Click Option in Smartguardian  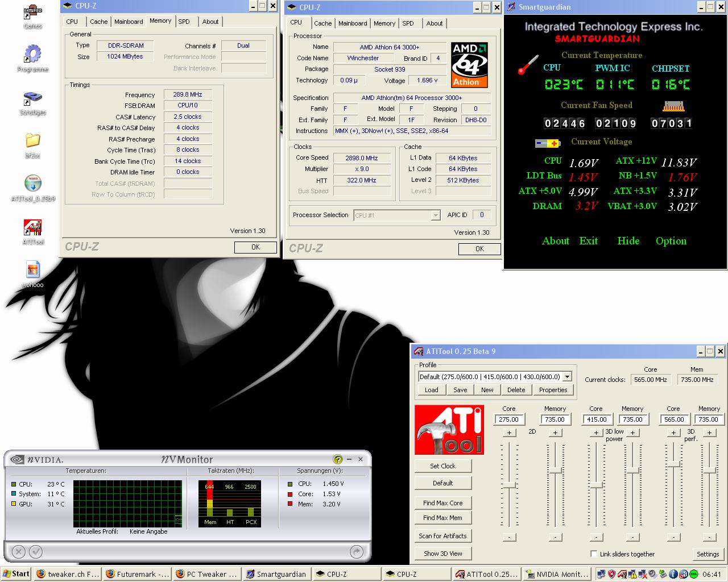click(x=671, y=241)
